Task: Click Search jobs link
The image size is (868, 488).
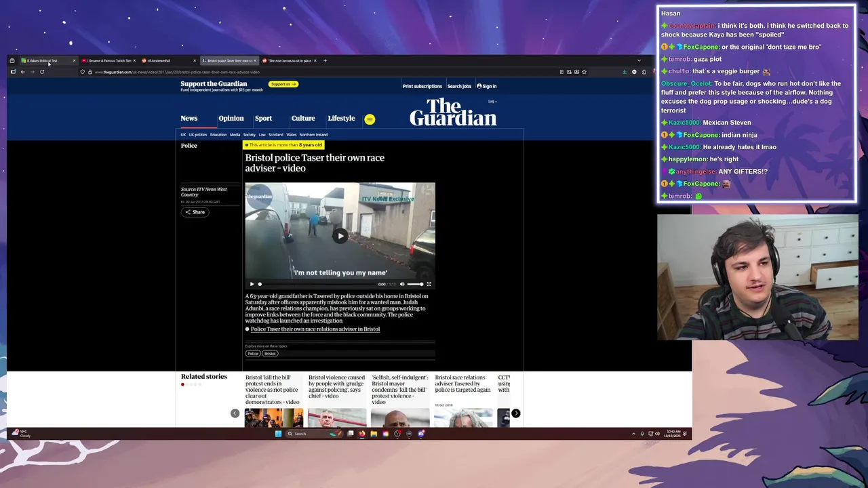Action: tap(459, 86)
